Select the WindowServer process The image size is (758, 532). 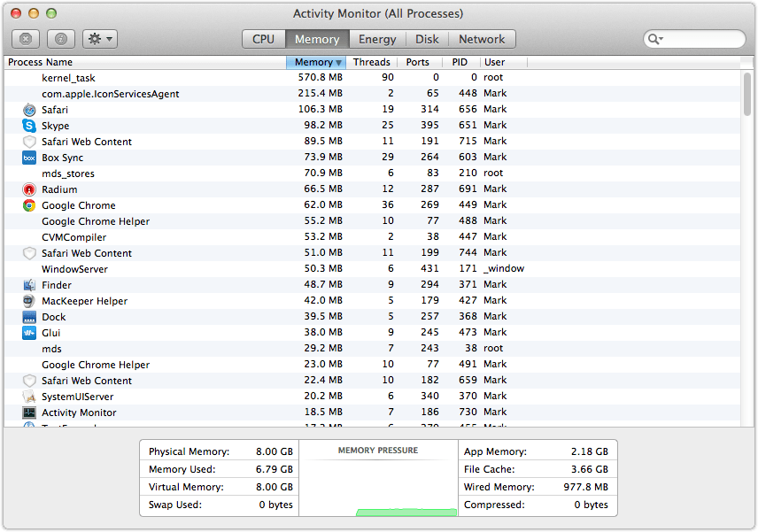click(372, 269)
